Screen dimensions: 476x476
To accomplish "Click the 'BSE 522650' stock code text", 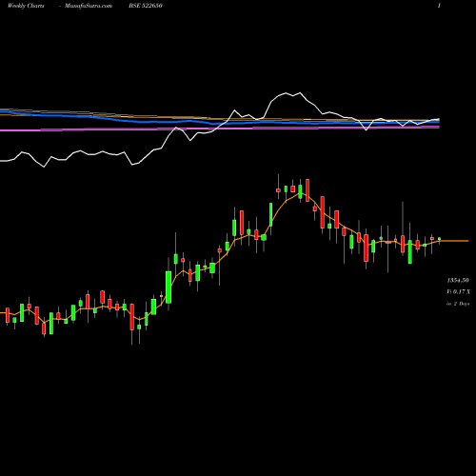I will 146,6.
